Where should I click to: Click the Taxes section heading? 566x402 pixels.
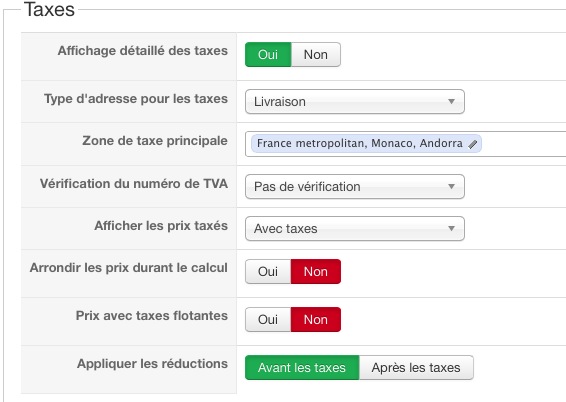click(x=49, y=9)
